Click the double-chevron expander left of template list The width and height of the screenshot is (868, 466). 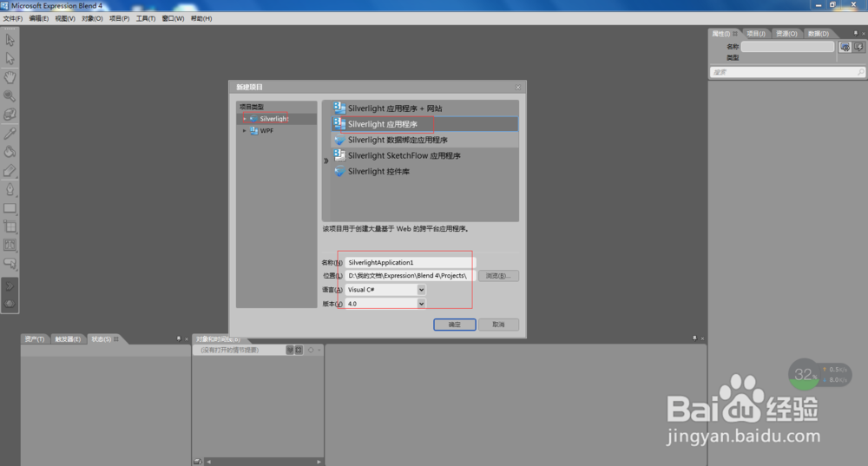click(x=326, y=161)
